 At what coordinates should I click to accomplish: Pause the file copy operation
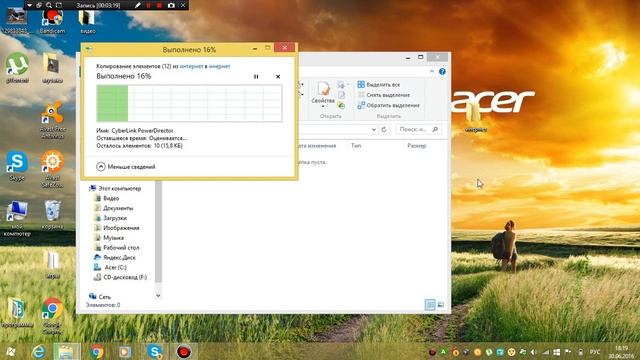[x=256, y=76]
